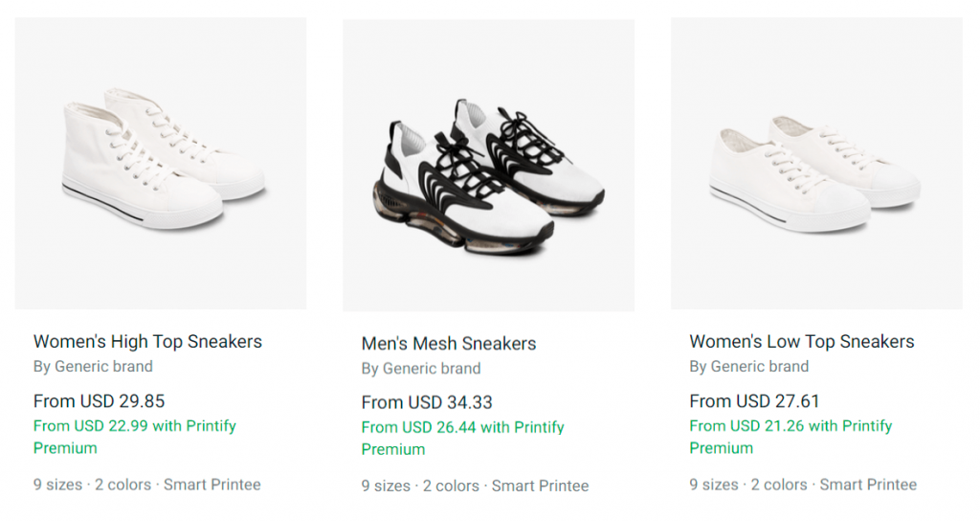Open the USD 26.44 Printify Premium offer
The height and width of the screenshot is (521, 980).
tap(462, 438)
